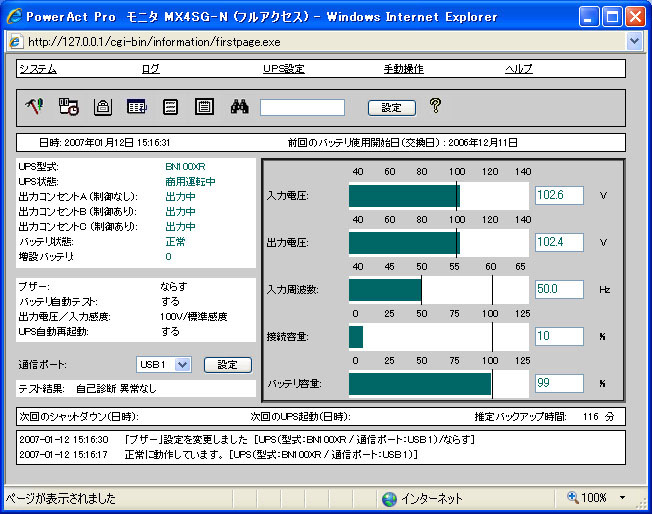The width and height of the screenshot is (652, 514).
Task: Open the システム menu
Action: pos(38,69)
